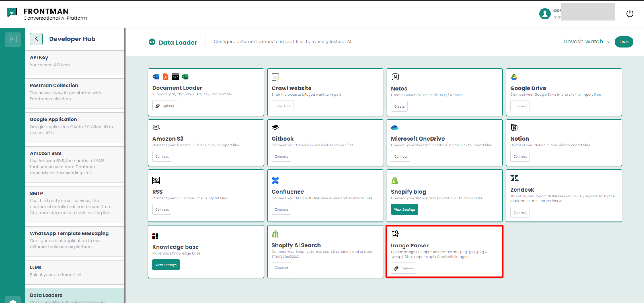The width and height of the screenshot is (644, 303).
Task: Connect Gitbook
Action: (x=281, y=156)
